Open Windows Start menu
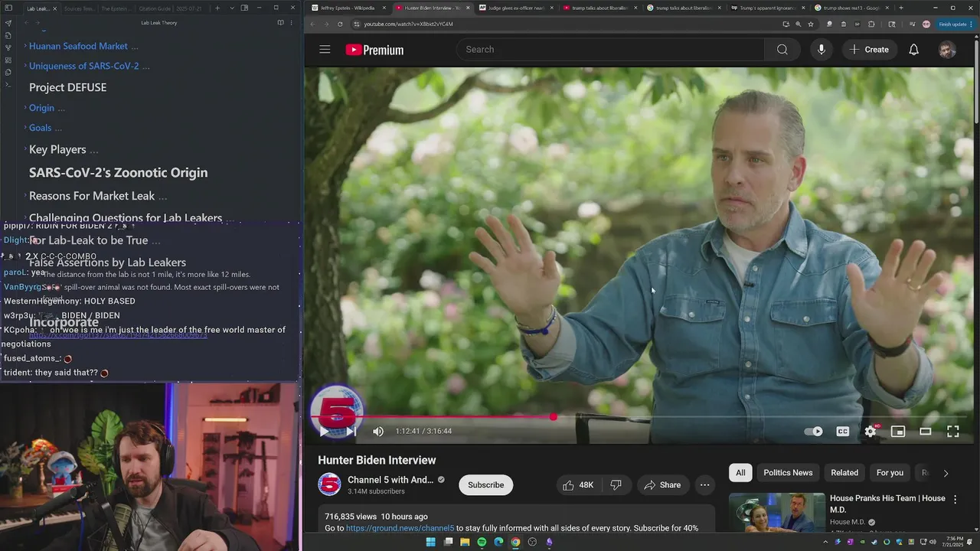 pos(430,542)
